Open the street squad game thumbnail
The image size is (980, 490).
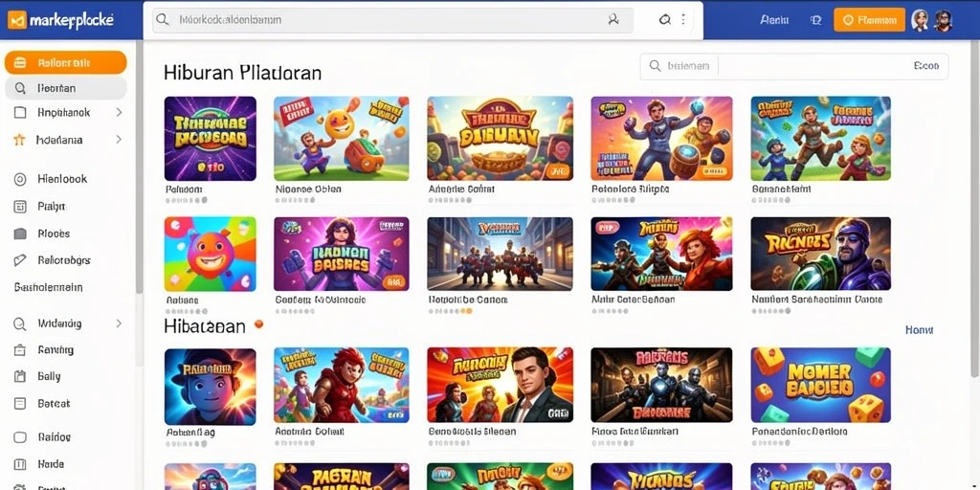[500, 254]
